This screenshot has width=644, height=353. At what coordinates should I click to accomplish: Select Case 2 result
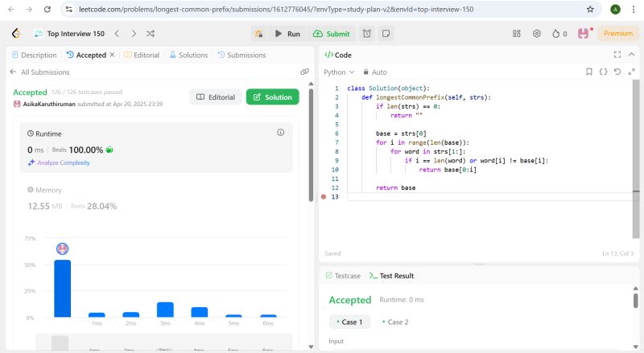point(395,322)
